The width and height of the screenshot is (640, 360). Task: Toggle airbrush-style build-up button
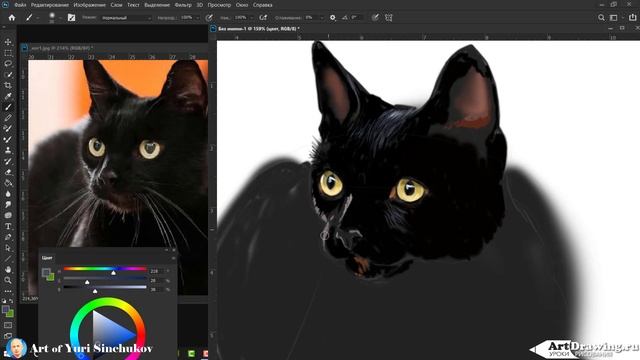tap(263, 18)
